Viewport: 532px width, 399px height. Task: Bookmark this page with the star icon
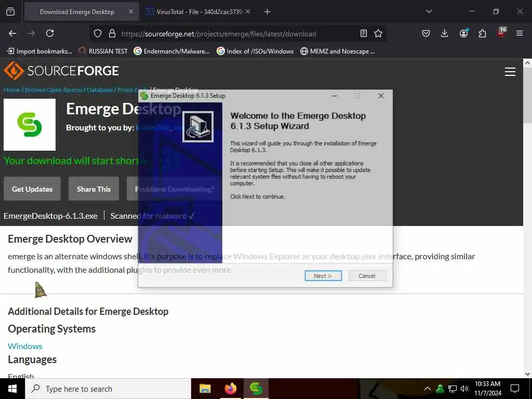click(378, 33)
